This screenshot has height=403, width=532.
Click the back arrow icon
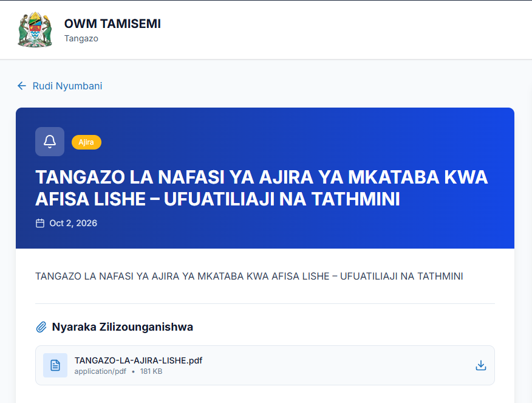(x=22, y=86)
